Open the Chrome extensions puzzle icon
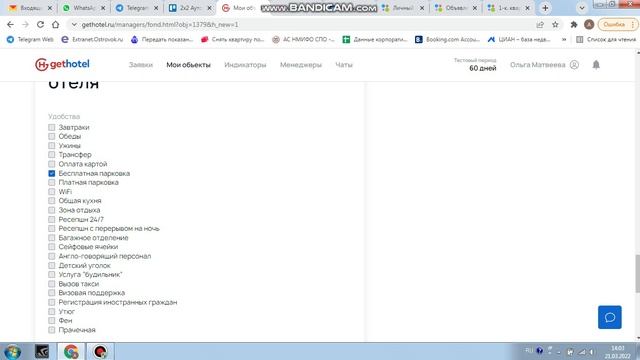Viewport: 640px width, 360px height. tap(573, 24)
